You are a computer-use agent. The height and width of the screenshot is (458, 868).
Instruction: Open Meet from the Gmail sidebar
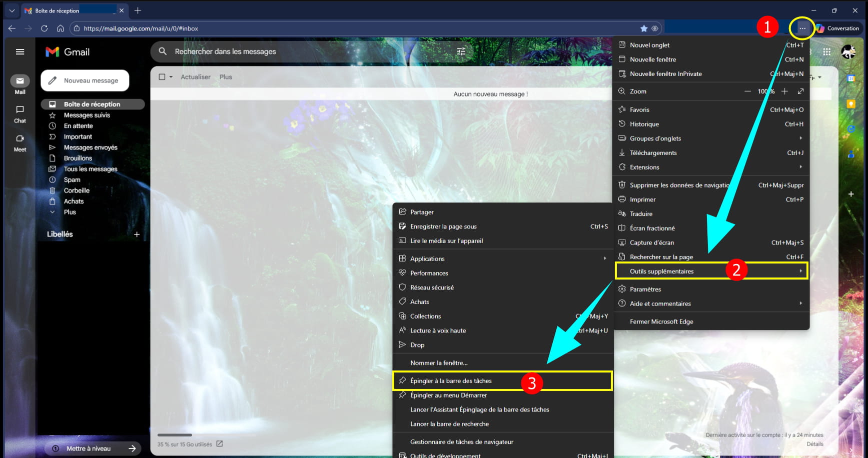pos(20,142)
